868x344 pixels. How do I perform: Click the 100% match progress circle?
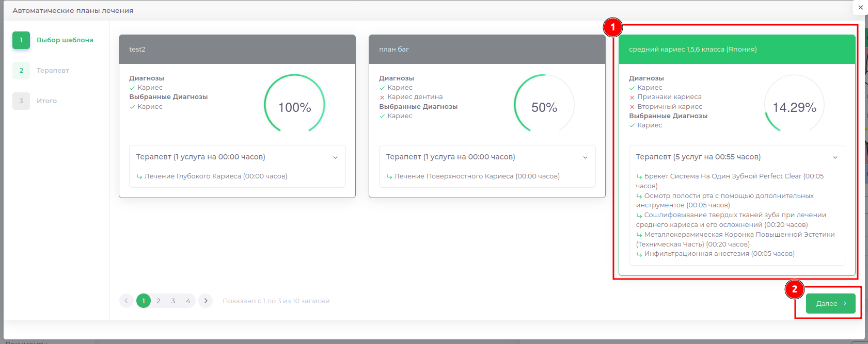(x=294, y=107)
